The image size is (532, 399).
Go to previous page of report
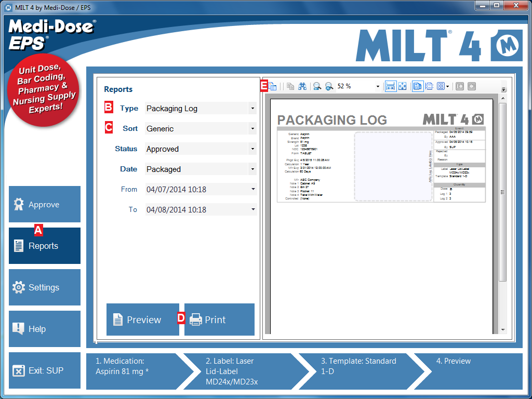point(472,87)
